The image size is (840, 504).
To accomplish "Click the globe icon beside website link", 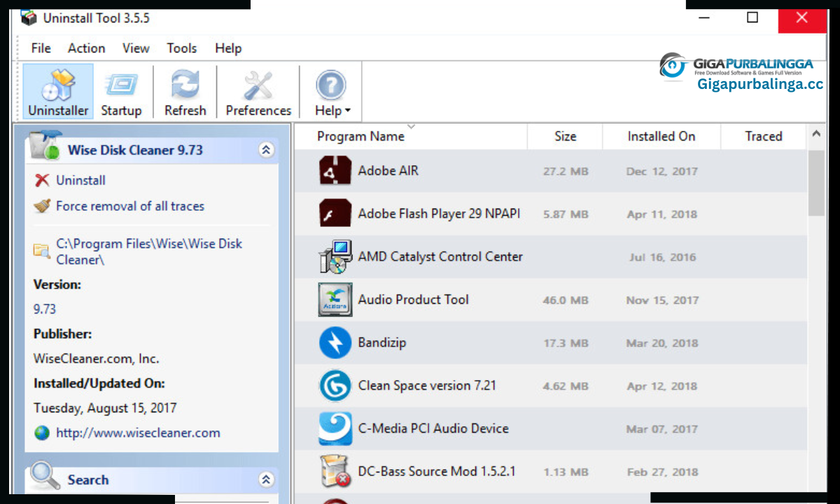I will click(42, 433).
